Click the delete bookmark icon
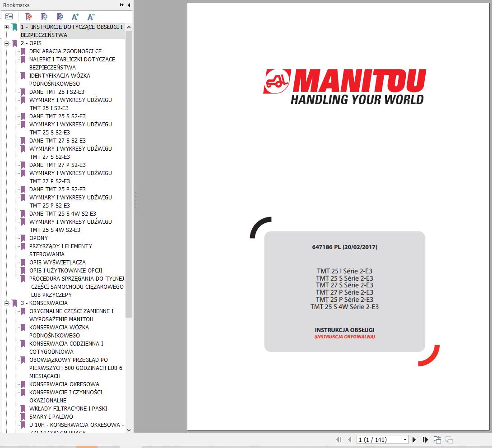This screenshot has height=448, width=492. pos(28,17)
